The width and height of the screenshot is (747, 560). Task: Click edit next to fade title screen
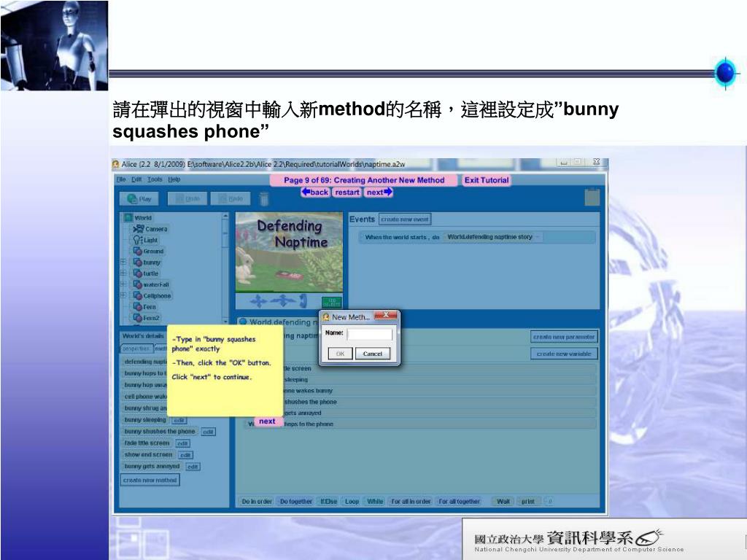(182, 443)
